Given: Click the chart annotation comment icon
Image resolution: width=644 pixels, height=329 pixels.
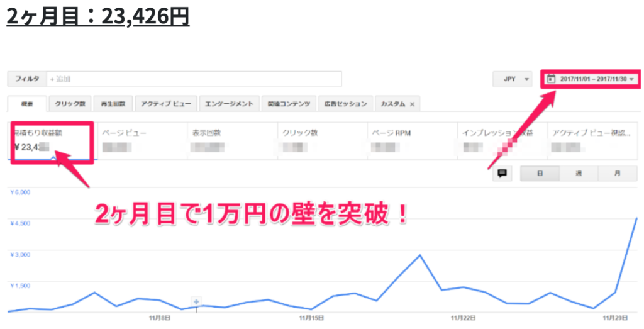Looking at the screenshot, I should click(x=502, y=174).
